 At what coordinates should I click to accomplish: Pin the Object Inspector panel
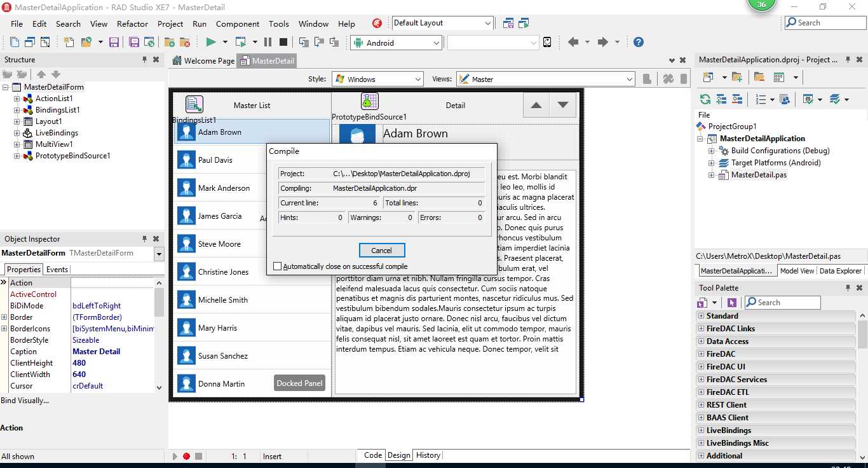tap(145, 239)
